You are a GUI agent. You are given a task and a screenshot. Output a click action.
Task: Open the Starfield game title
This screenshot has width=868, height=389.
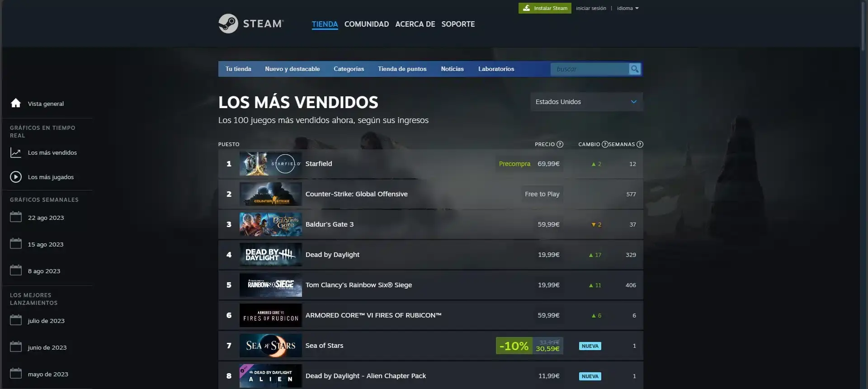[x=319, y=164]
